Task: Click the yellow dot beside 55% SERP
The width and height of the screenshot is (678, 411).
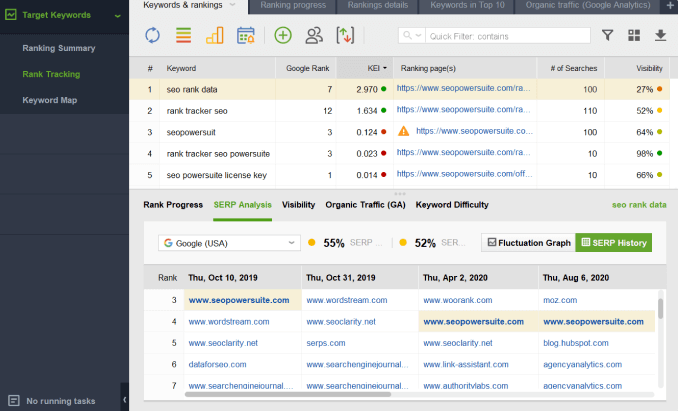Action: pyautogui.click(x=311, y=242)
